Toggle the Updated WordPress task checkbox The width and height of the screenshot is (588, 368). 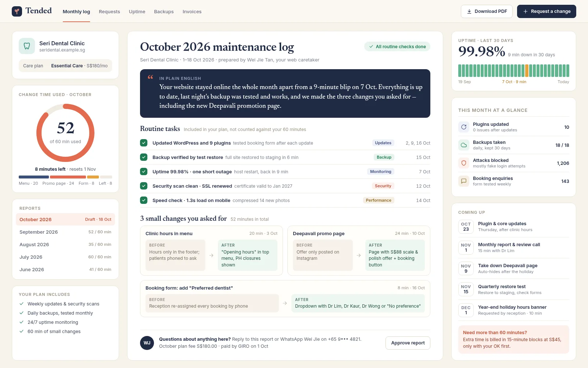144,143
